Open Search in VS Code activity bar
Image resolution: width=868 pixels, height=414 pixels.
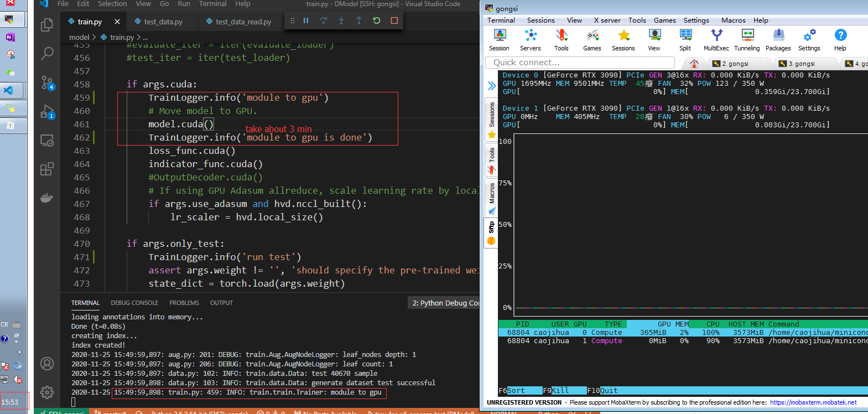(x=47, y=53)
